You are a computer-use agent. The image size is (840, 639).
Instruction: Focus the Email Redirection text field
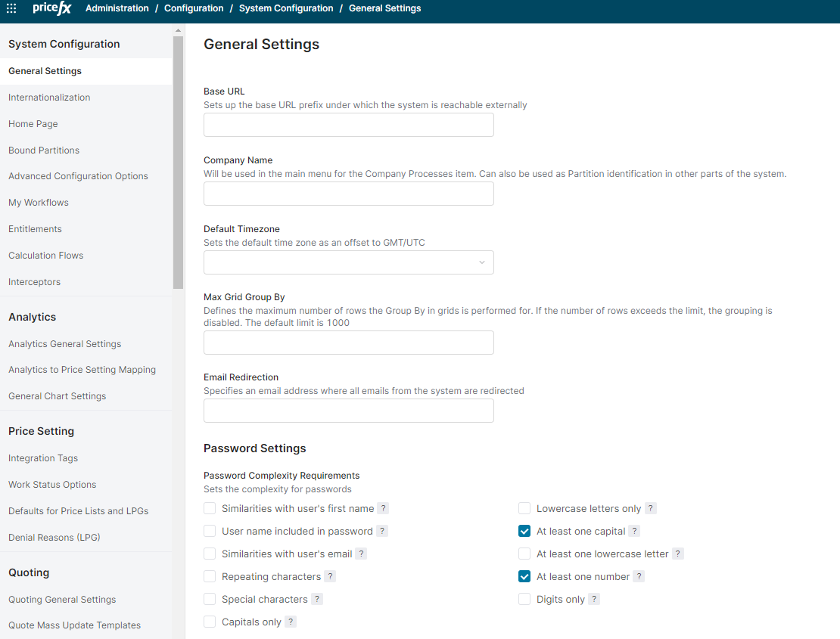(348, 411)
